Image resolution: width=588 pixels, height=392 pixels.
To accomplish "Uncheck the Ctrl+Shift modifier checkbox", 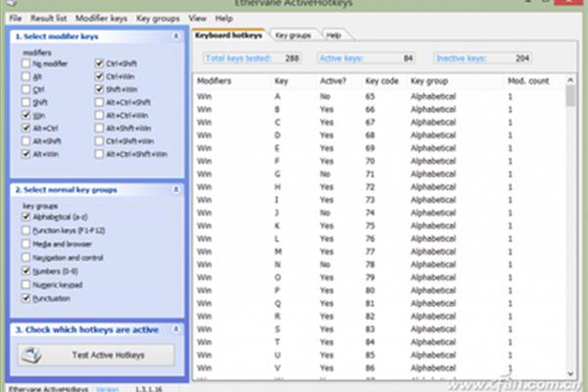I will [x=99, y=64].
